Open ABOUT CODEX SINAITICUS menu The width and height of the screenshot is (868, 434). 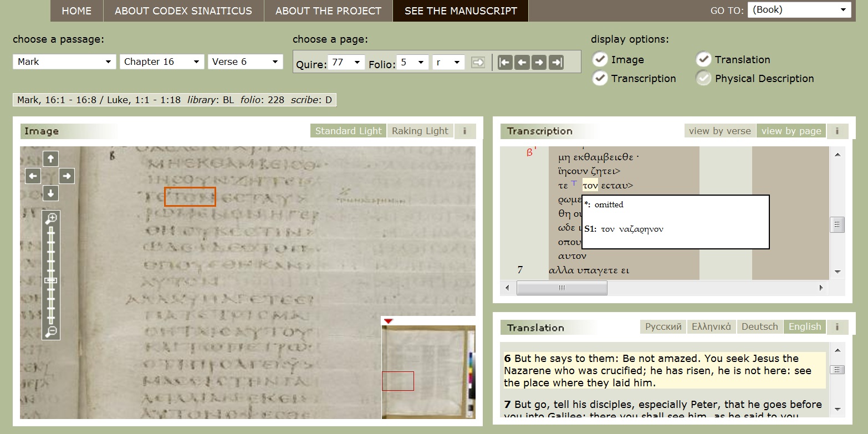[x=183, y=11]
